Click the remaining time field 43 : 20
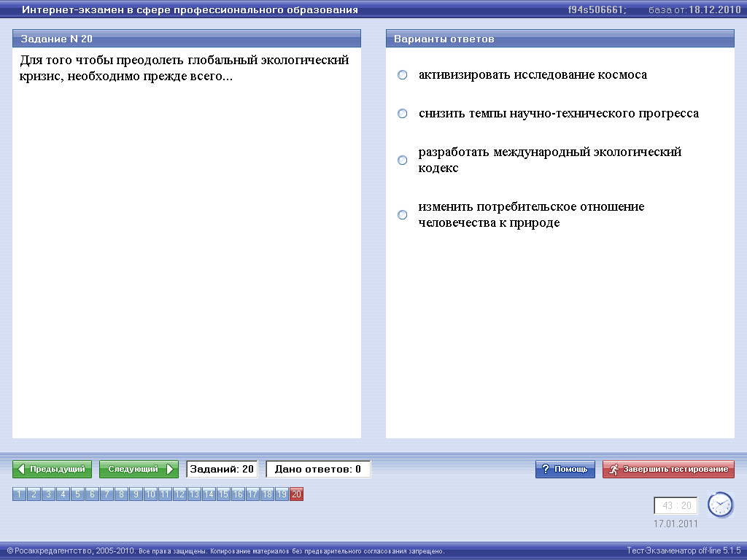This screenshot has height=560, width=747. pos(676,506)
